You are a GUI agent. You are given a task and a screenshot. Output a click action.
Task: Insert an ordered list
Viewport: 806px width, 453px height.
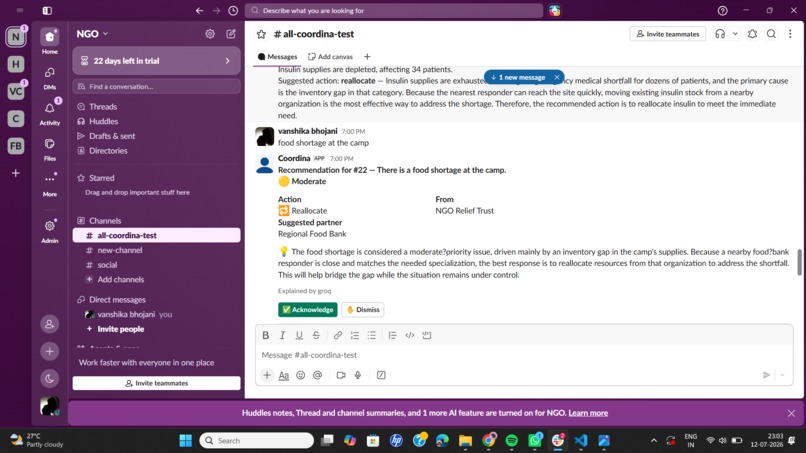(355, 335)
